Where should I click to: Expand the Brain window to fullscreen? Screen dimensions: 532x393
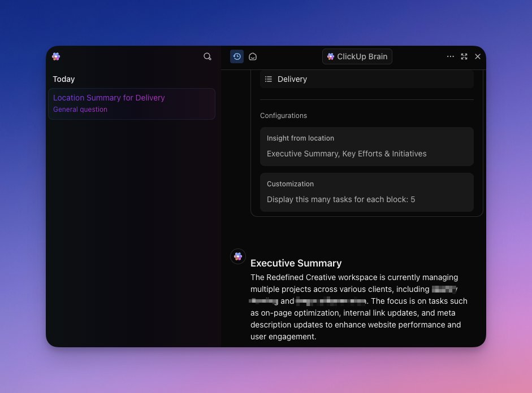pos(464,56)
